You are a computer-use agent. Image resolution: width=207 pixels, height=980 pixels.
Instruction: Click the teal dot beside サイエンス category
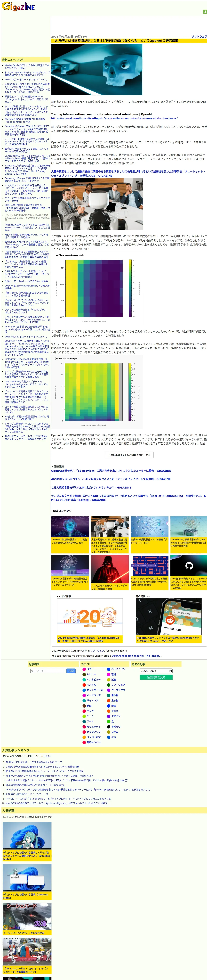point(84,700)
